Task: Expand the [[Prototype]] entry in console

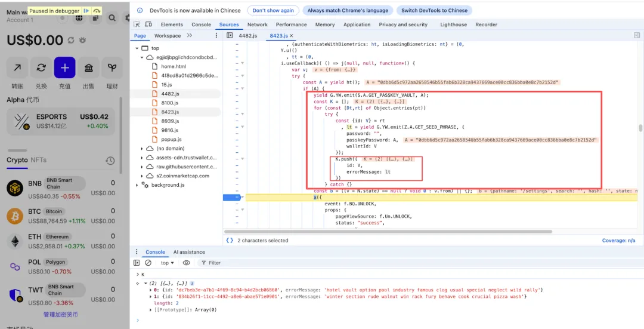Action: click(x=151, y=310)
